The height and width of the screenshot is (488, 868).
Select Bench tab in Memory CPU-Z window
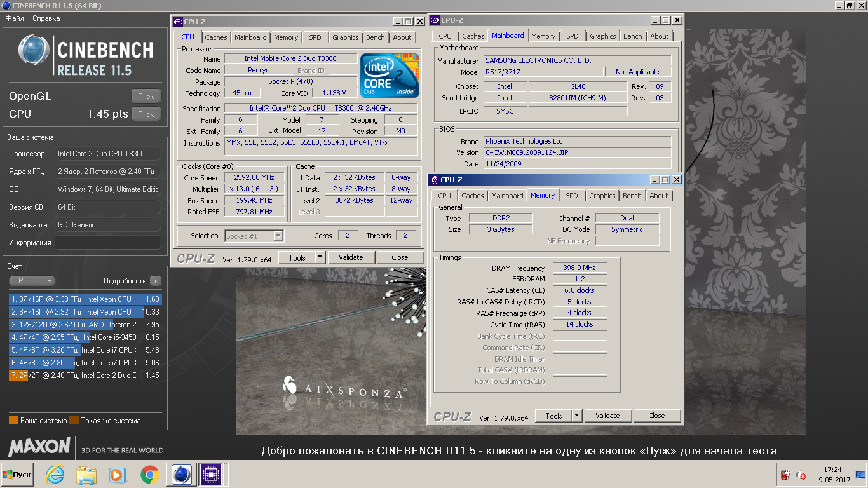tap(632, 196)
